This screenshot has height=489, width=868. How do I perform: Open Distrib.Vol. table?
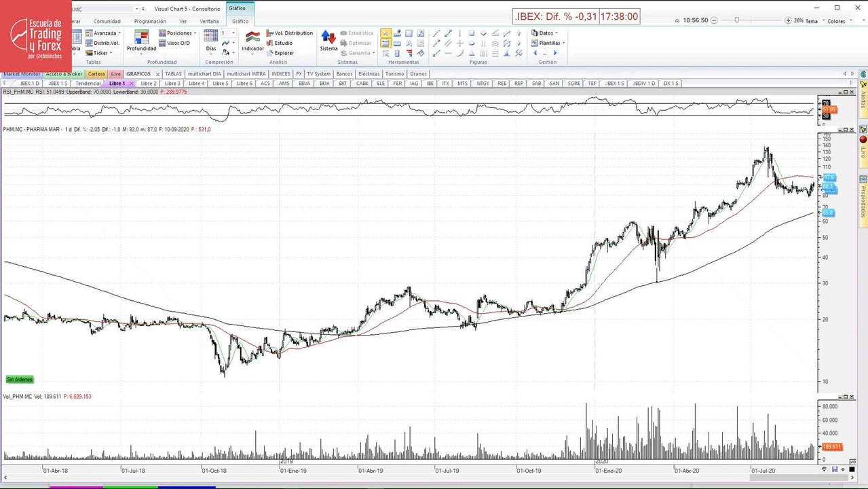(102, 43)
